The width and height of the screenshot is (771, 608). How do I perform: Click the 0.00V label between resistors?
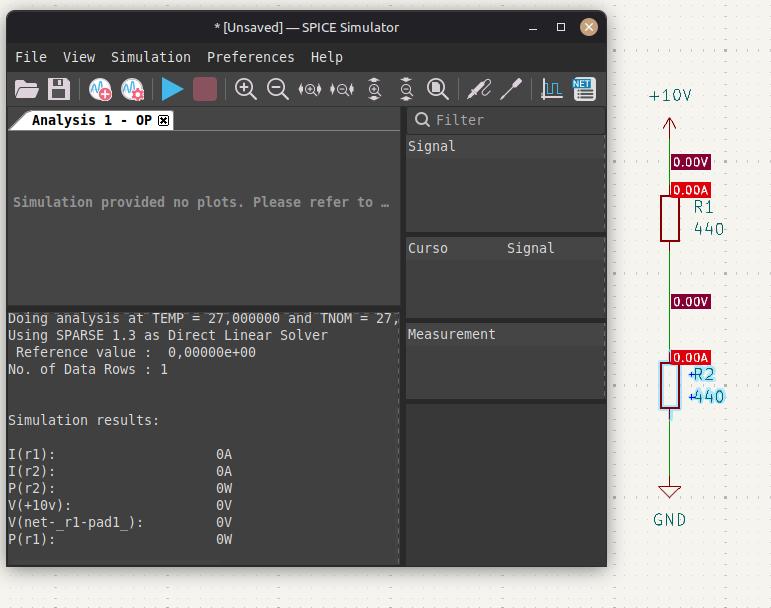click(691, 302)
